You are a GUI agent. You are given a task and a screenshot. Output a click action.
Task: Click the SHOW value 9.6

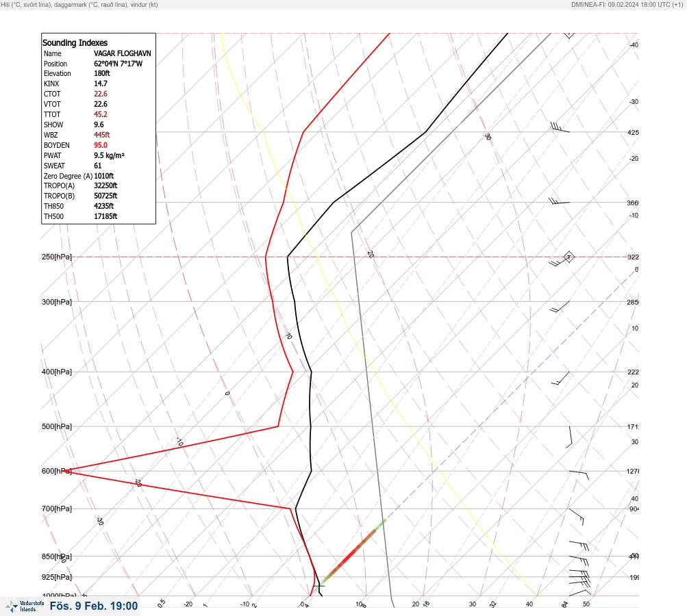pyautogui.click(x=99, y=125)
